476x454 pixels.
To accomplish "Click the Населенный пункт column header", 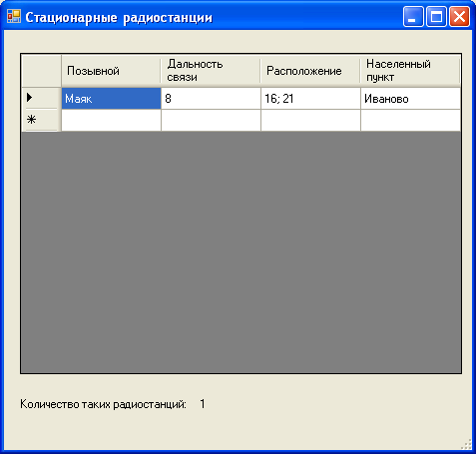I will [x=410, y=71].
